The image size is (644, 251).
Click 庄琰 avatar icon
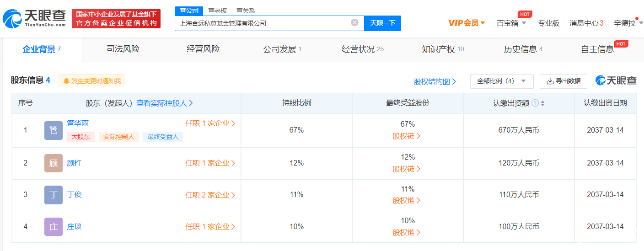point(53,227)
